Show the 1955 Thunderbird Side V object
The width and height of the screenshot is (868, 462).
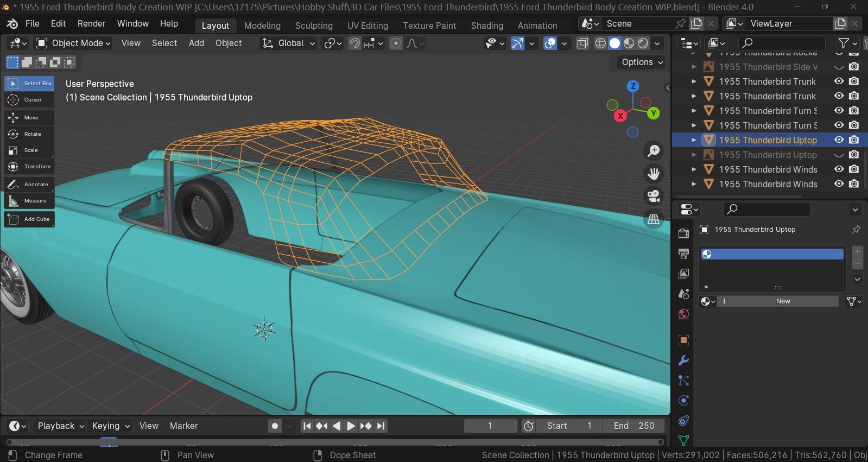[839, 67]
